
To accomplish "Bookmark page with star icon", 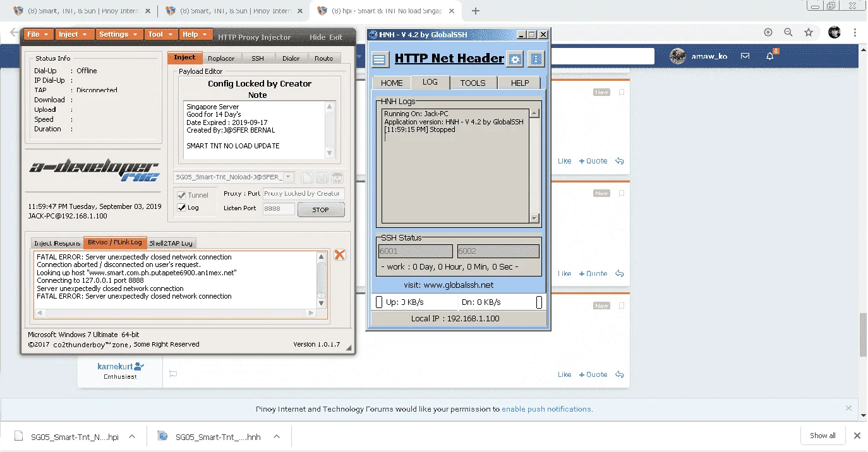I will click(x=809, y=32).
